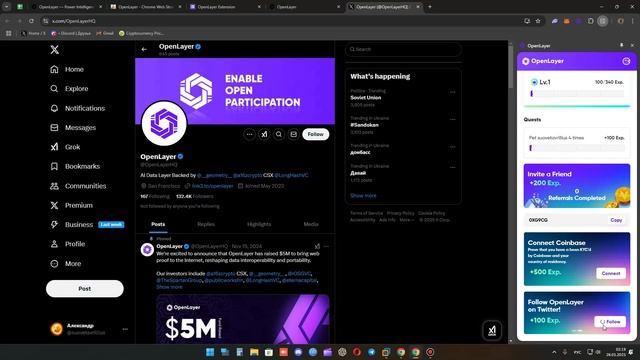
Task: Open the Invite a Friend banner
Action: (x=577, y=186)
